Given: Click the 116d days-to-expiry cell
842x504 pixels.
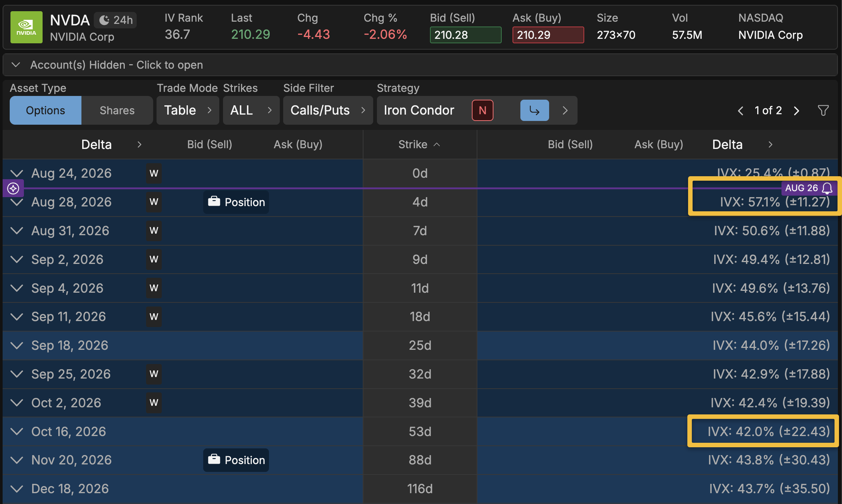Looking at the screenshot, I should 420,489.
